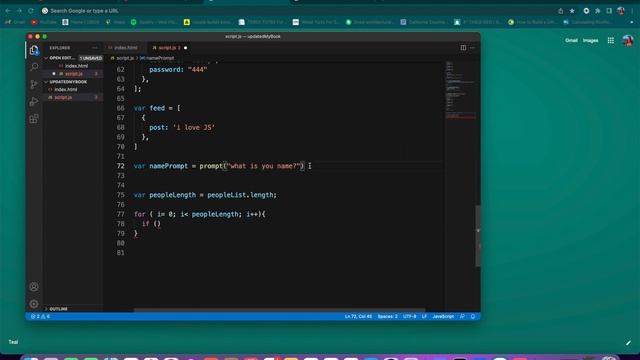
Task: Collapse the UPDATEDMYBOOK folder section
Action: click(65, 82)
